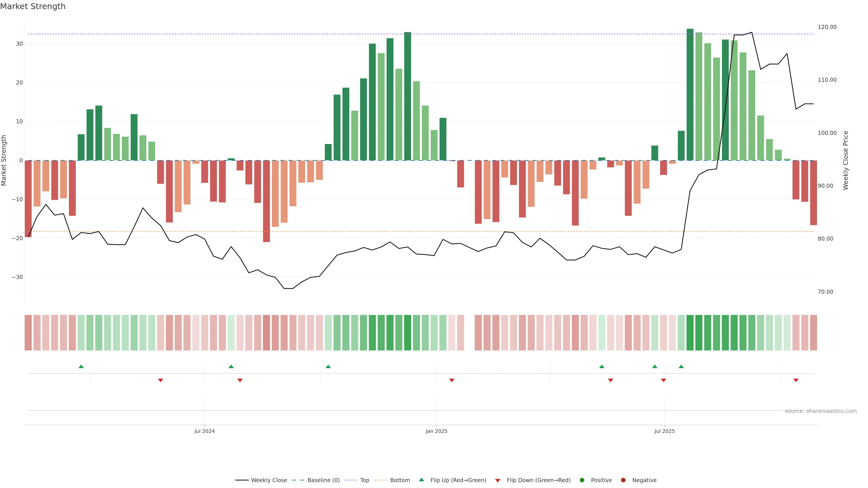Click the Jul 2024 x-axis label

pyautogui.click(x=204, y=431)
